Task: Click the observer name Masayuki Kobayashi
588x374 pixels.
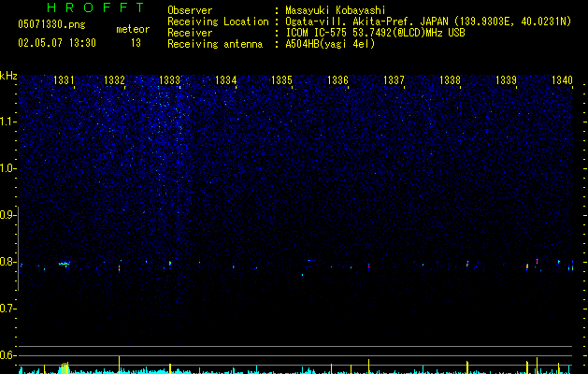Action: tap(336, 10)
